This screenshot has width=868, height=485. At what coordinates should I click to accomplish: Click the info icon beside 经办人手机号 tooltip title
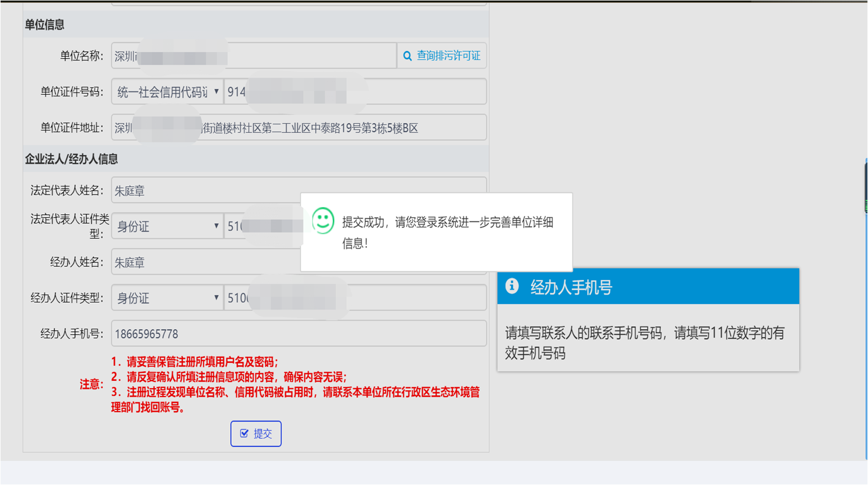pos(512,286)
